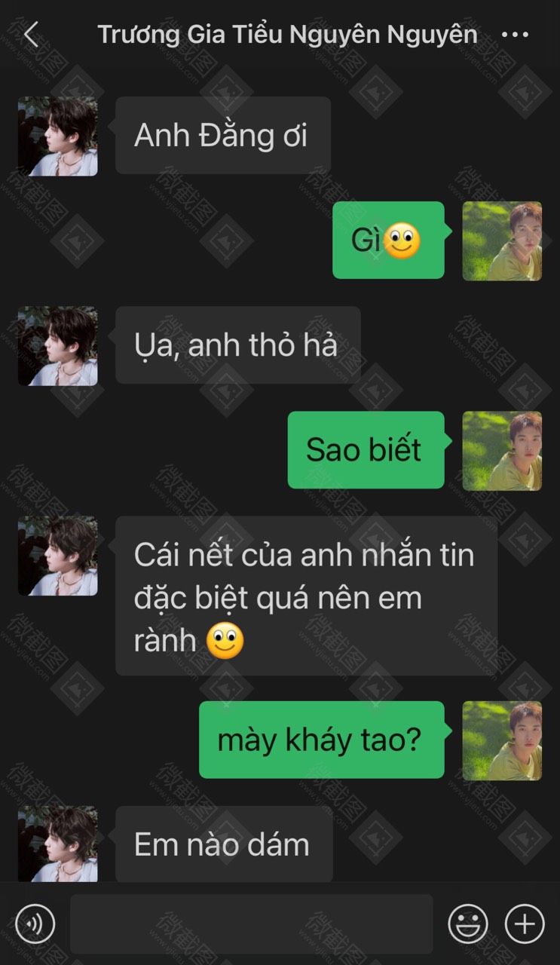560x965 pixels.
Task: Tap the "Ụa, anh thỏ hả" message
Action: click(238, 345)
